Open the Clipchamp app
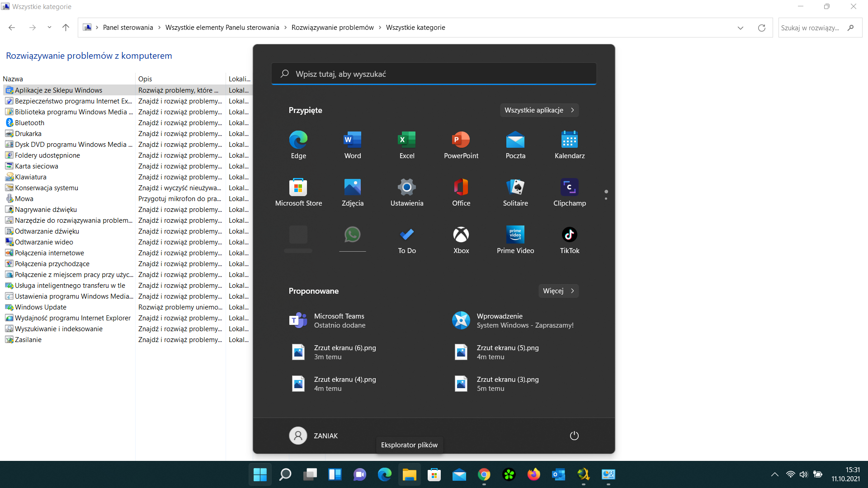Viewport: 868px width, 488px height. [x=570, y=192]
